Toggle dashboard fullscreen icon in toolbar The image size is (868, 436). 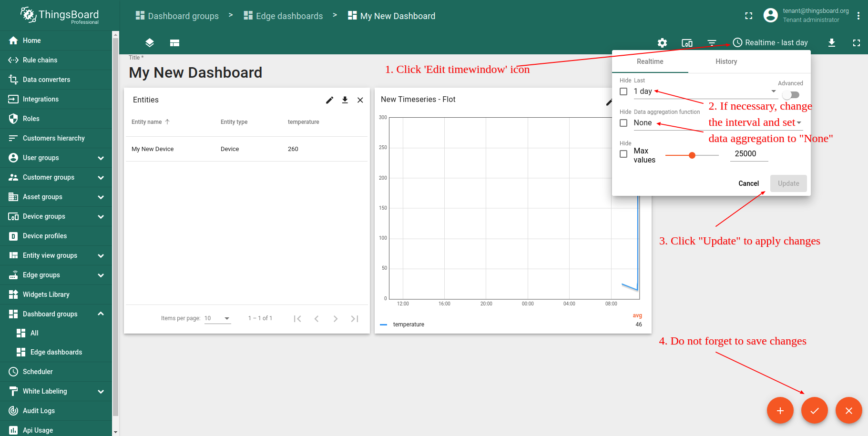click(x=857, y=43)
